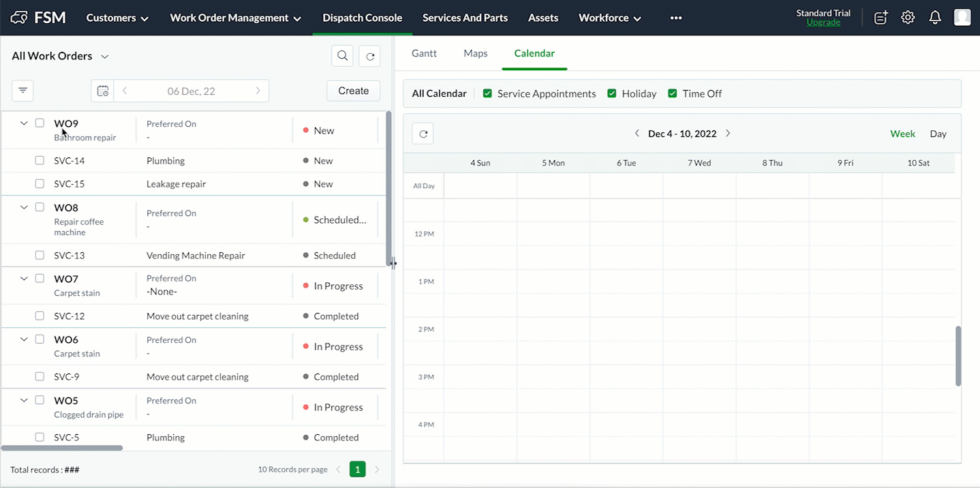Click the search icon in work orders panel

342,56
